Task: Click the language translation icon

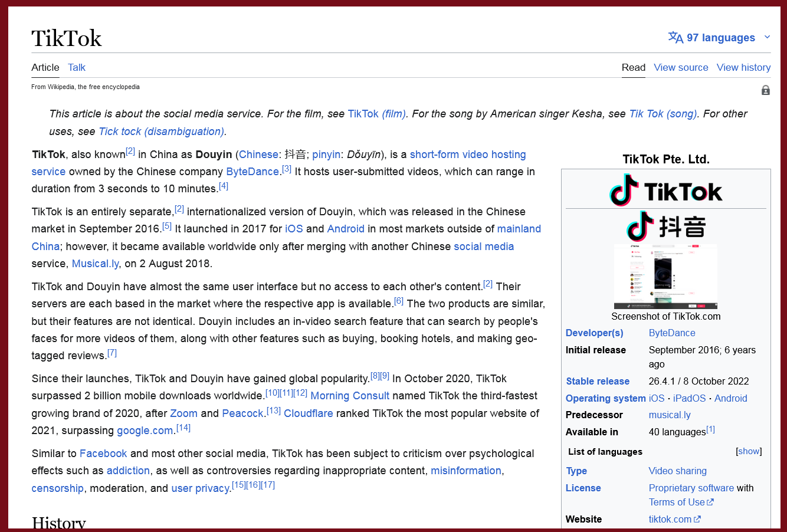Action: [x=675, y=38]
